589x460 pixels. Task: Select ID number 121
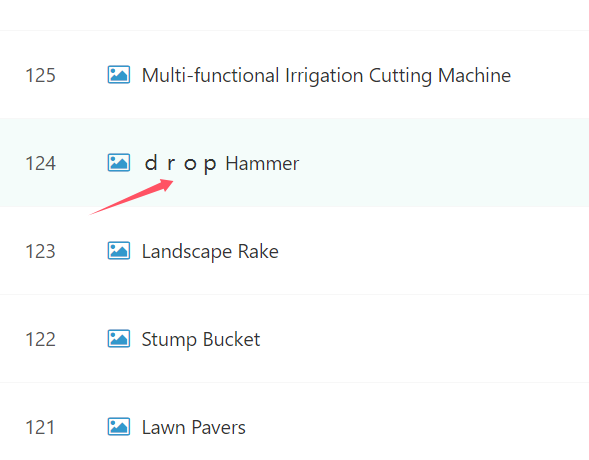40,427
